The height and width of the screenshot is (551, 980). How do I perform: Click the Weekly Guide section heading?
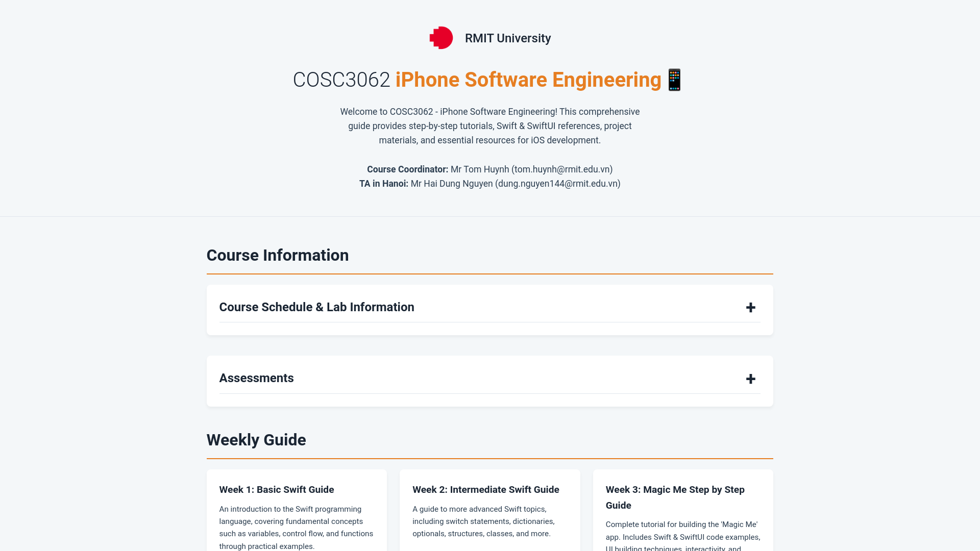(256, 440)
